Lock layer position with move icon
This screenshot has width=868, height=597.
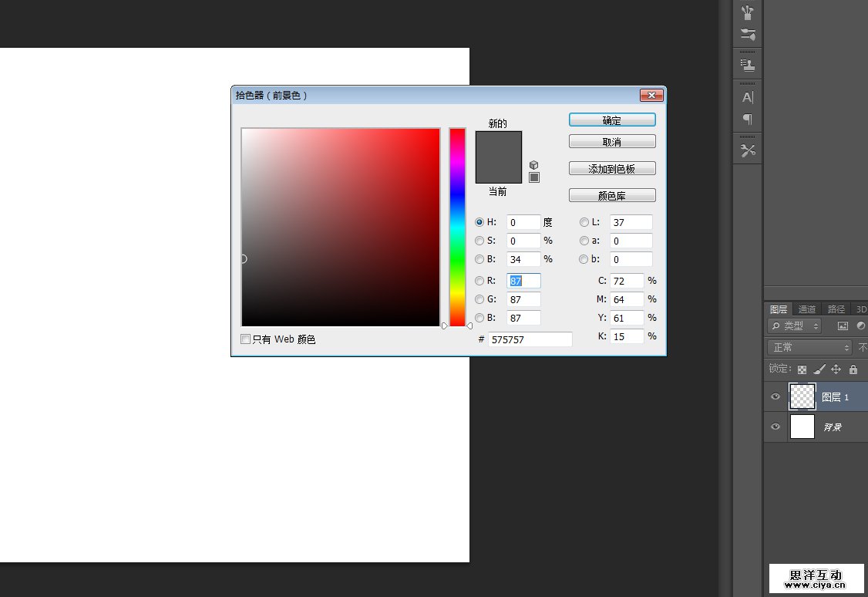pyautogui.click(x=836, y=369)
